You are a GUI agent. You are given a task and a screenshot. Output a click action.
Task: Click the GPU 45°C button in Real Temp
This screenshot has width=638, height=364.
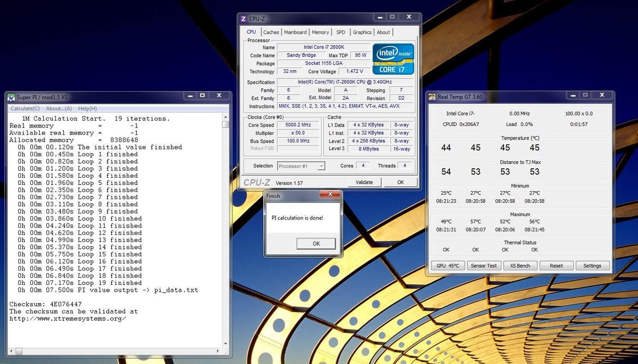click(x=448, y=265)
